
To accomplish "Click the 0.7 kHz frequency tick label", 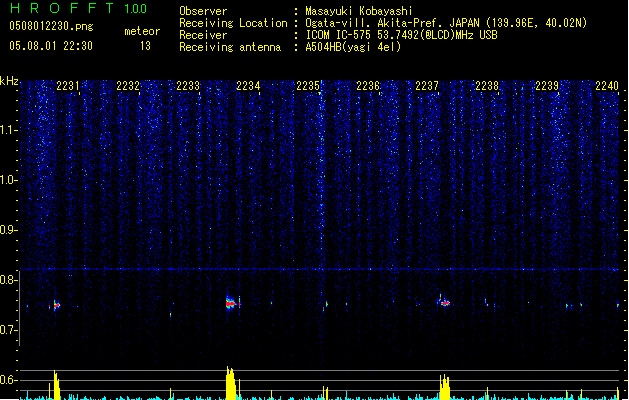I will point(8,330).
